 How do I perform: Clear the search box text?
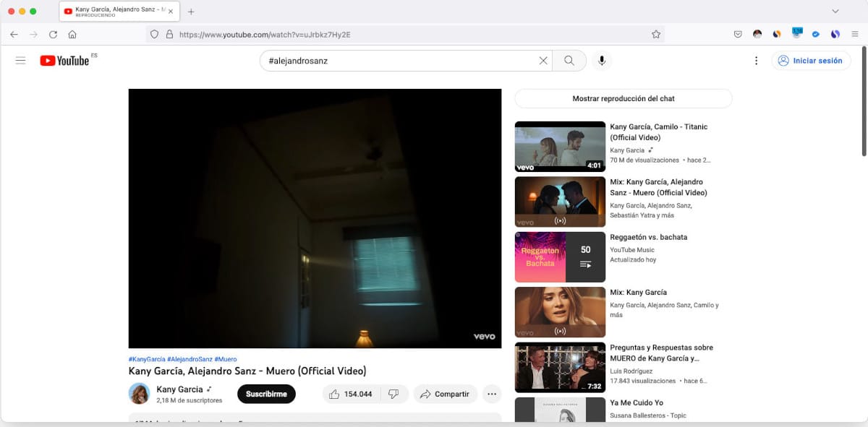click(543, 61)
